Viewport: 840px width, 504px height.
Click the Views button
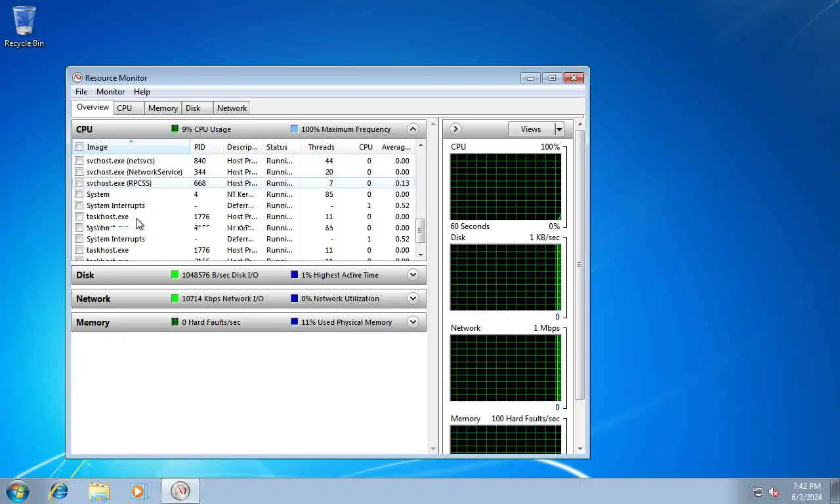(531, 129)
